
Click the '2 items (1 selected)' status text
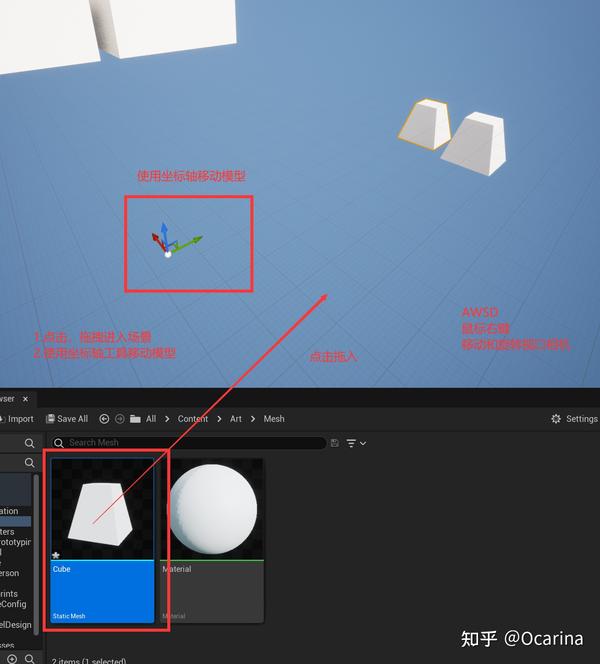point(89,661)
